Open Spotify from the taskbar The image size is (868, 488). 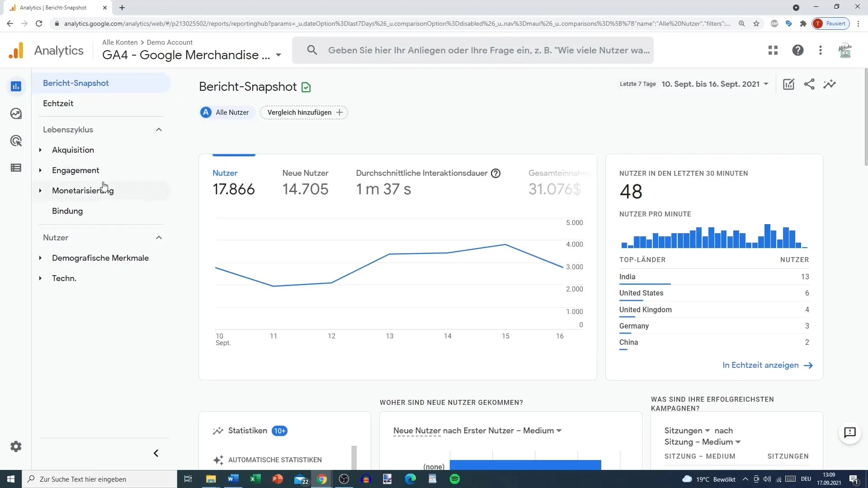(455, 479)
